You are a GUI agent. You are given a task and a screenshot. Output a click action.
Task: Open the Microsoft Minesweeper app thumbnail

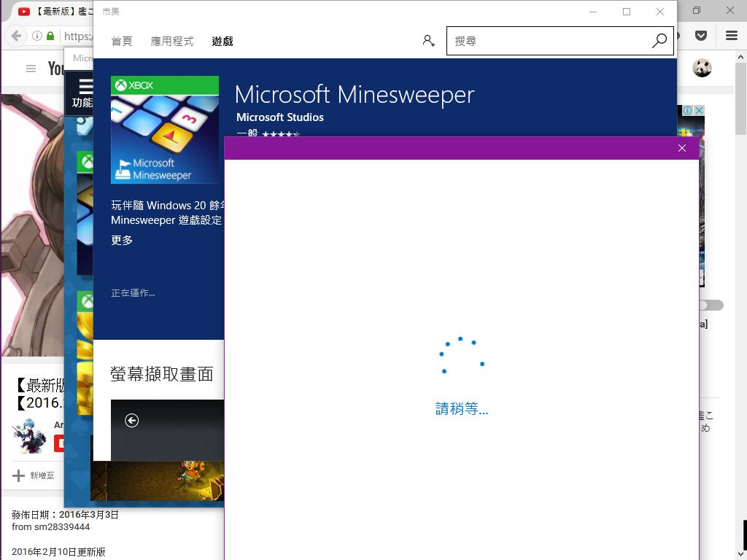tap(165, 130)
